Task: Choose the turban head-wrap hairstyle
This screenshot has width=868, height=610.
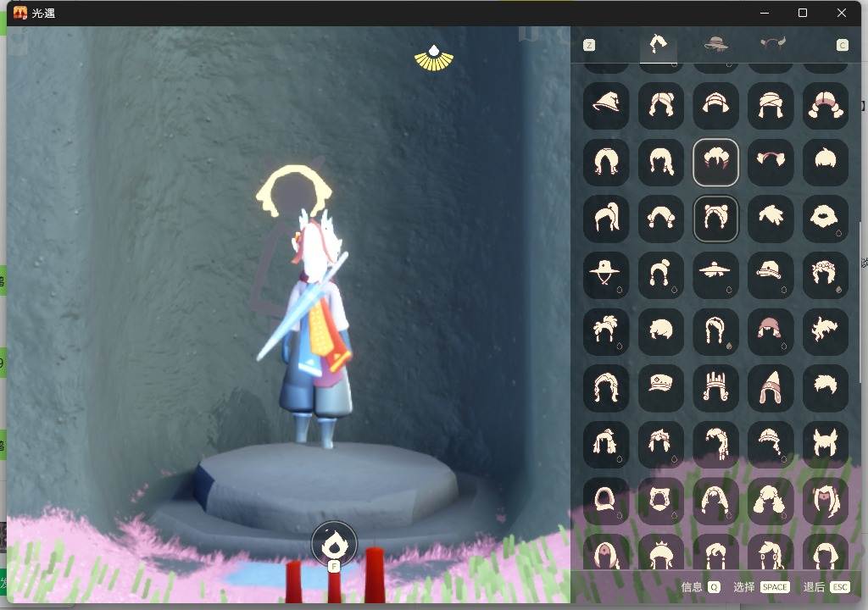Action: 770,106
